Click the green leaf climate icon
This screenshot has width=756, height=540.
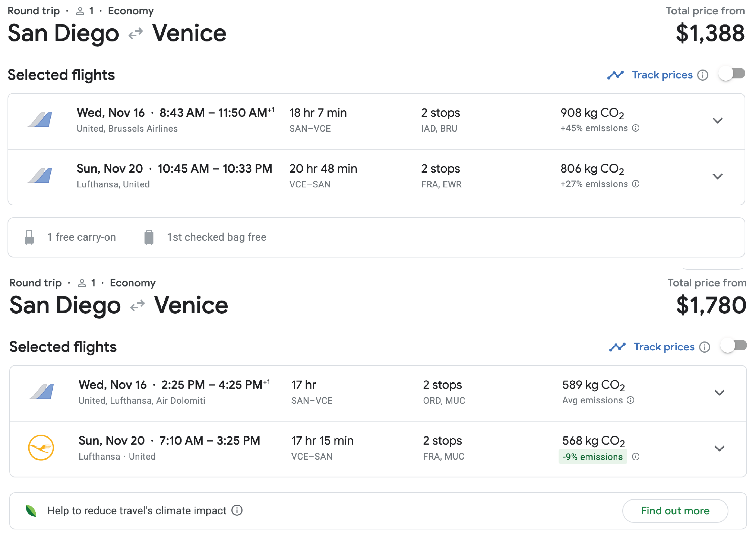[x=31, y=511]
